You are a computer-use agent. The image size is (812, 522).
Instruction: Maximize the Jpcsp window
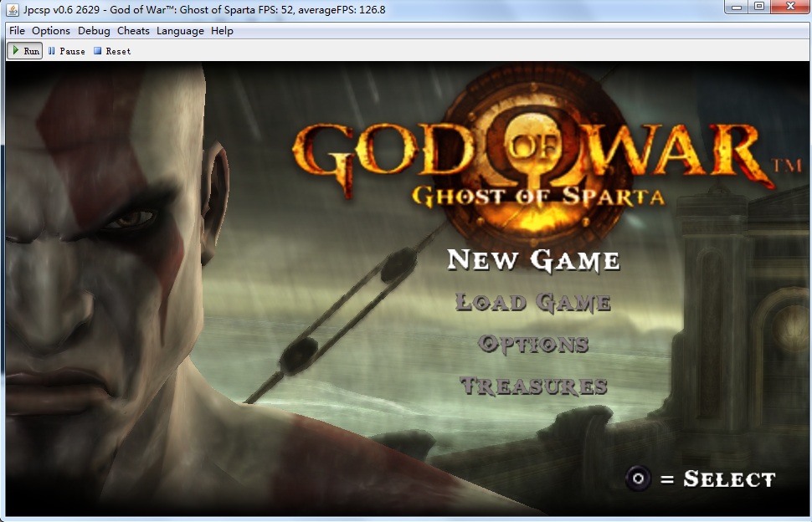[759, 7]
